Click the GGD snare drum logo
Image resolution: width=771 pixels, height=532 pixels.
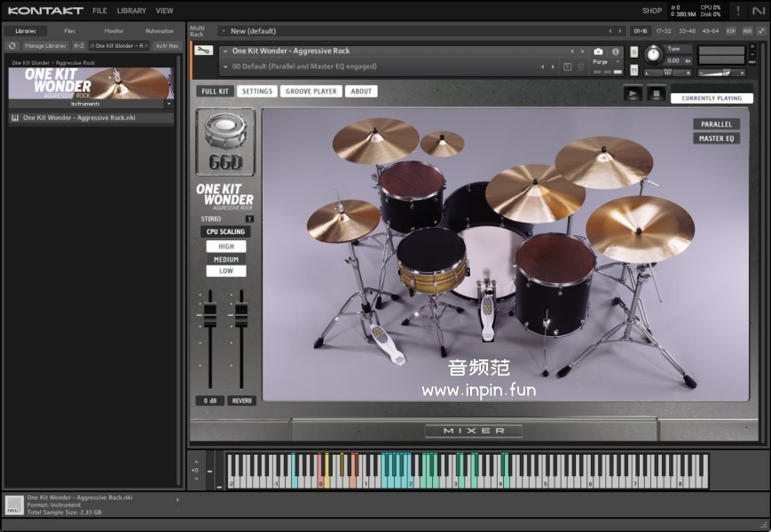pos(225,142)
